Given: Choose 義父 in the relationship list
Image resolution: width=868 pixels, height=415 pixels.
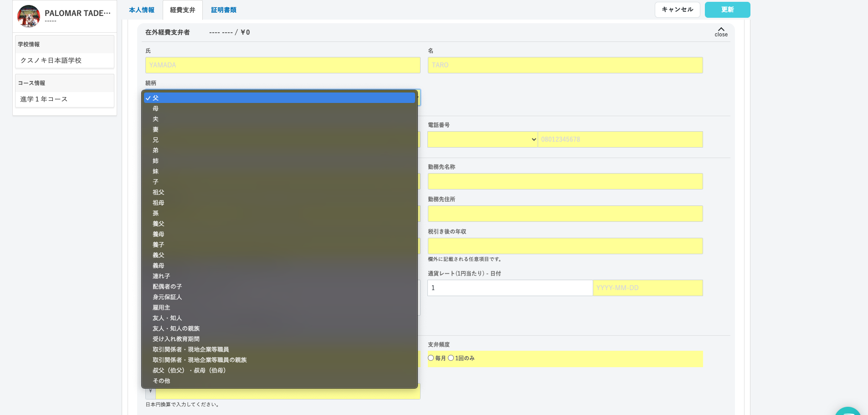Looking at the screenshot, I should point(279,255).
